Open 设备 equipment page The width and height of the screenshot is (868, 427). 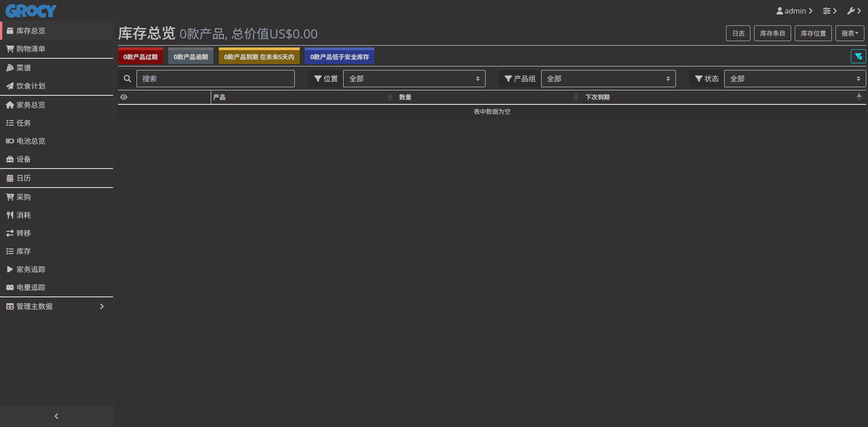point(57,159)
